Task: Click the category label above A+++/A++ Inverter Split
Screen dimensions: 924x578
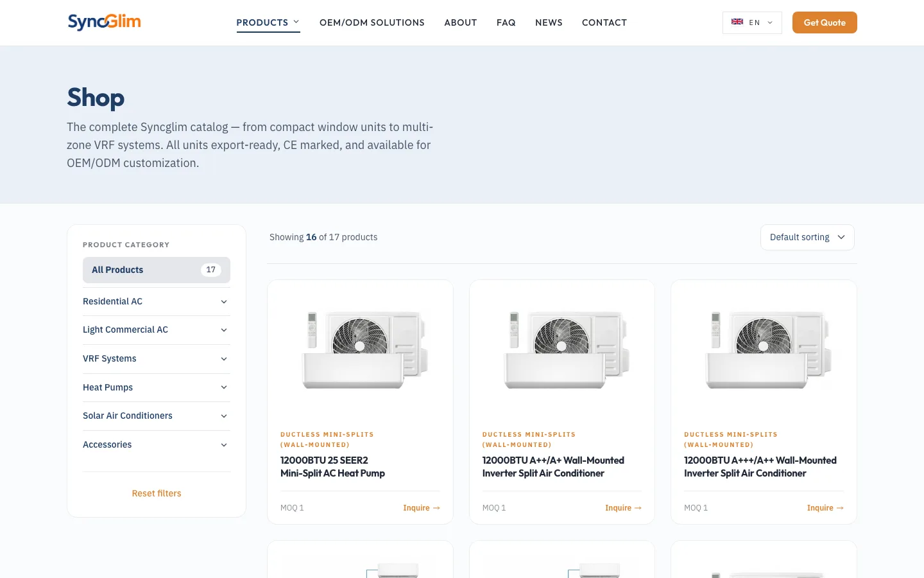Action: click(x=731, y=439)
